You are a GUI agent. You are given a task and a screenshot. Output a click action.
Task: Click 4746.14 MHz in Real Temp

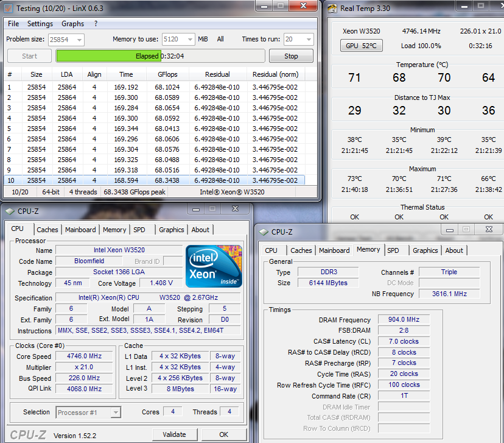click(421, 31)
